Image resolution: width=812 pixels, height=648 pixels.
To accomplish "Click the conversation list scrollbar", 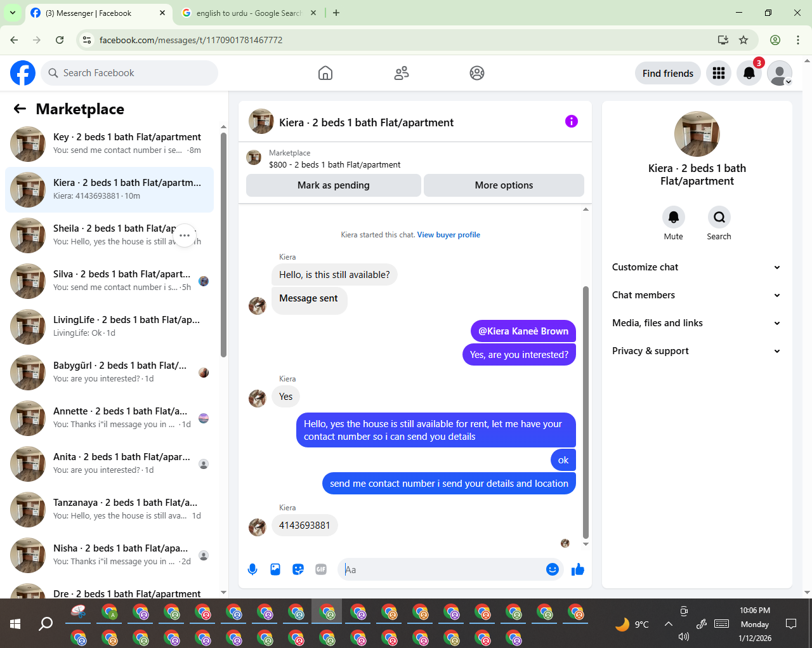I will point(223,244).
